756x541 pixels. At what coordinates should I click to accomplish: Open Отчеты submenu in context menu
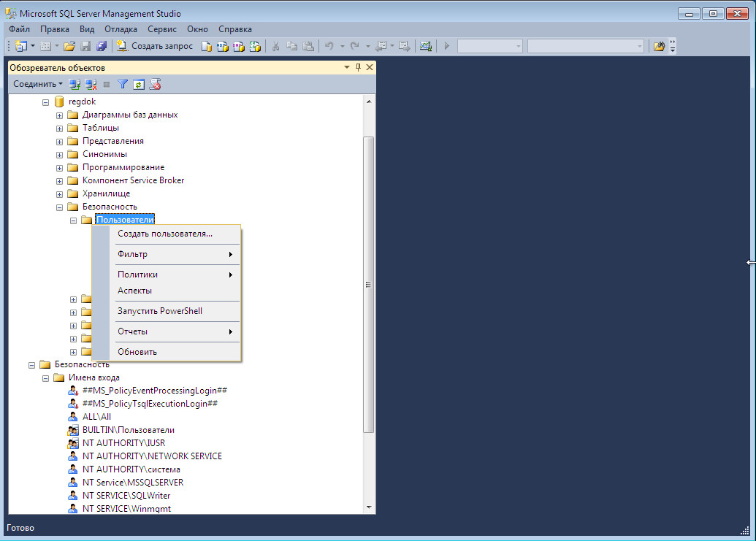click(x=167, y=331)
